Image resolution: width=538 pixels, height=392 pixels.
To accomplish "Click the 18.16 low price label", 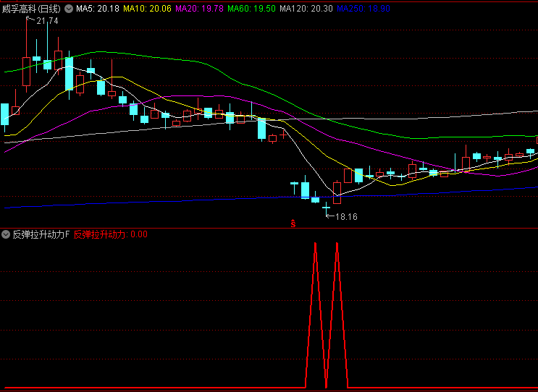I will coord(345,216).
